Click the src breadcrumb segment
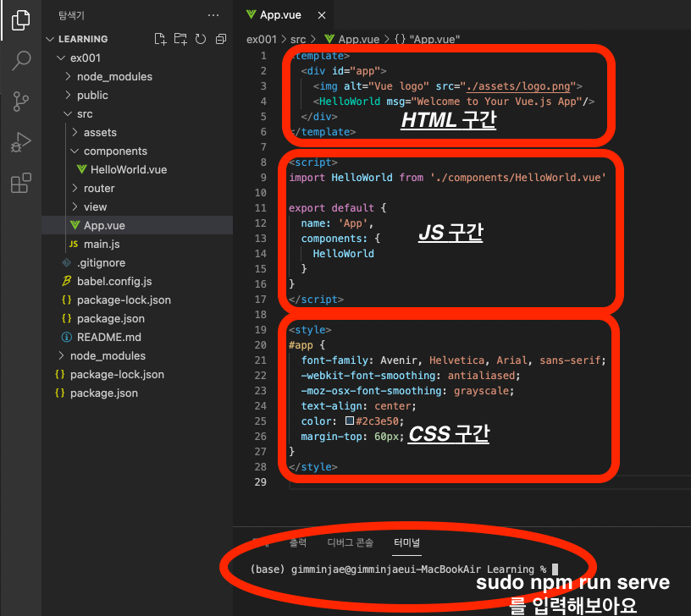This screenshot has width=691, height=616. click(298, 39)
